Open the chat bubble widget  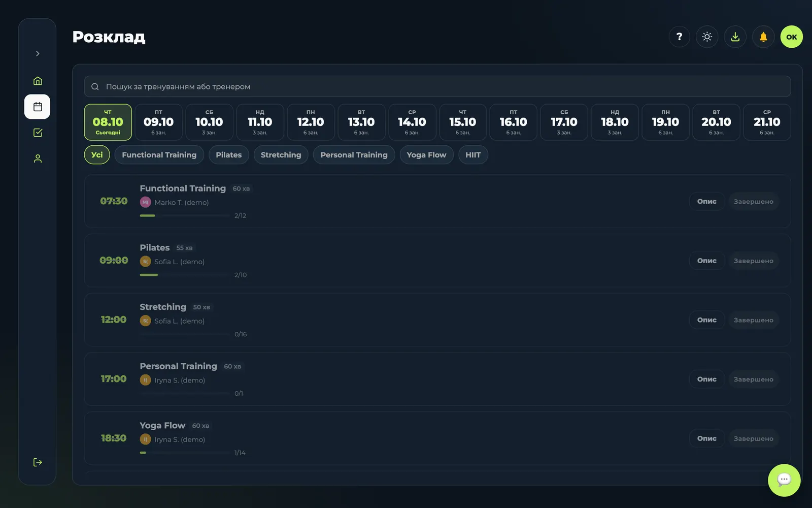click(x=784, y=480)
